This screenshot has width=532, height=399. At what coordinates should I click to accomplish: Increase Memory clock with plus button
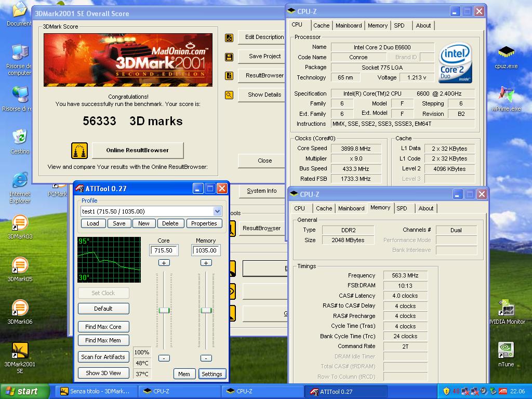click(206, 263)
